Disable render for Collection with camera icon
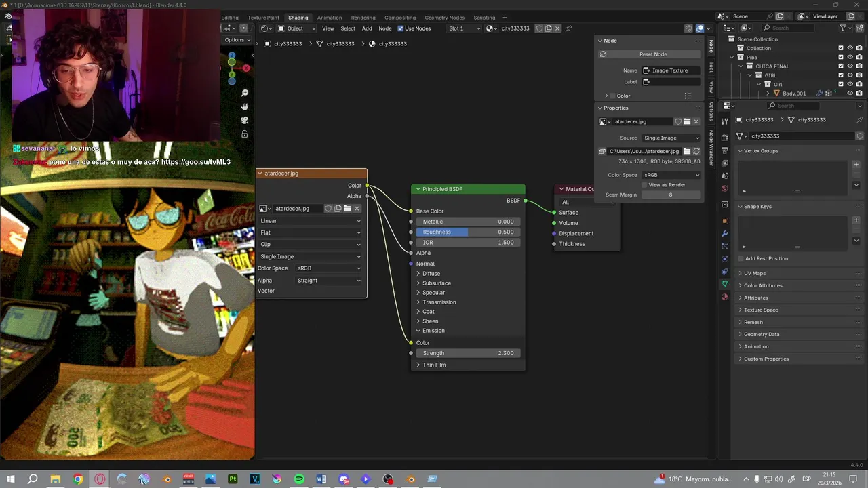The height and width of the screenshot is (488, 868). click(859, 48)
